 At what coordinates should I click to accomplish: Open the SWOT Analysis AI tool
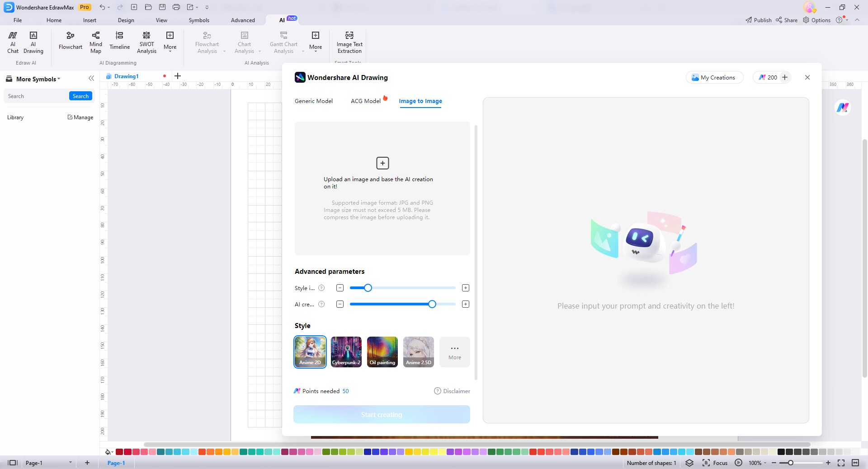(x=146, y=42)
